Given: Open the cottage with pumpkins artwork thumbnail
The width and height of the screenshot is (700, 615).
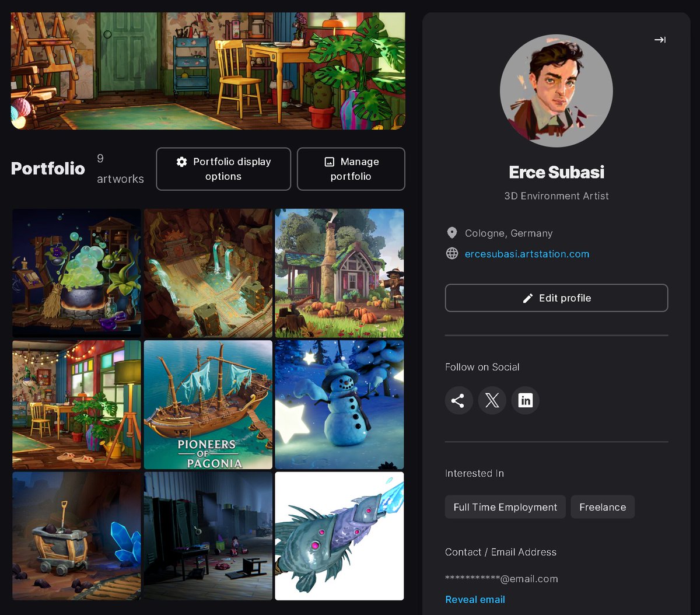Looking at the screenshot, I should tap(339, 273).
